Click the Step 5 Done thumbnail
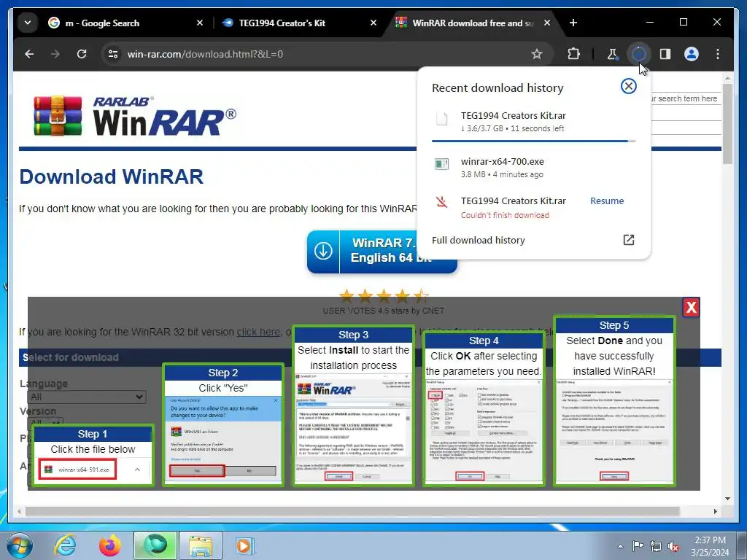The width and height of the screenshot is (747, 560). click(614, 400)
